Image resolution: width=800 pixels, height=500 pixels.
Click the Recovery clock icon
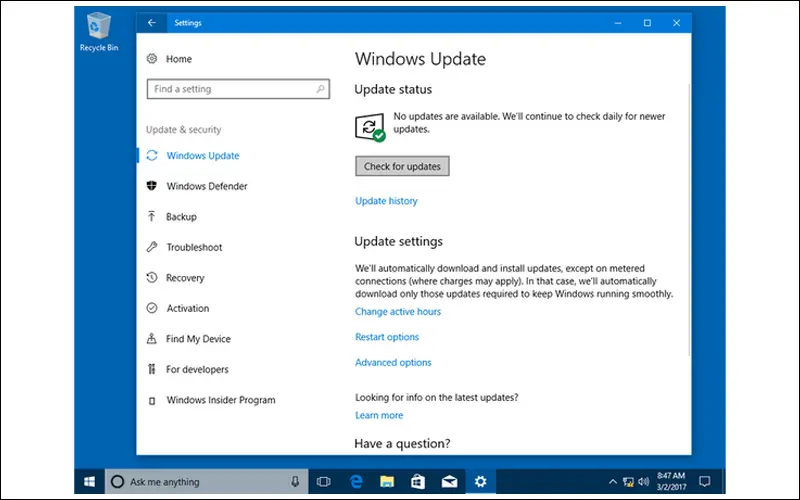pos(152,278)
